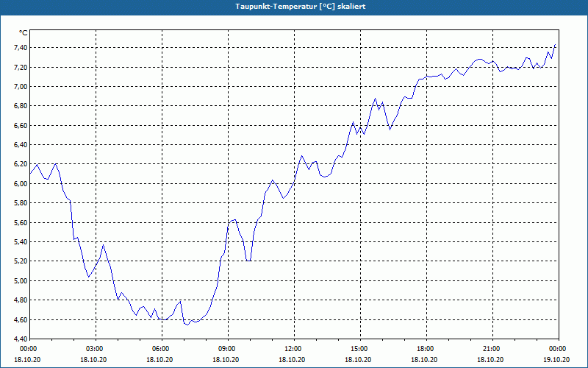Image resolution: width=588 pixels, height=368 pixels.
Task: Click the 18.10.20 date under 21:00
Action: 490,359
